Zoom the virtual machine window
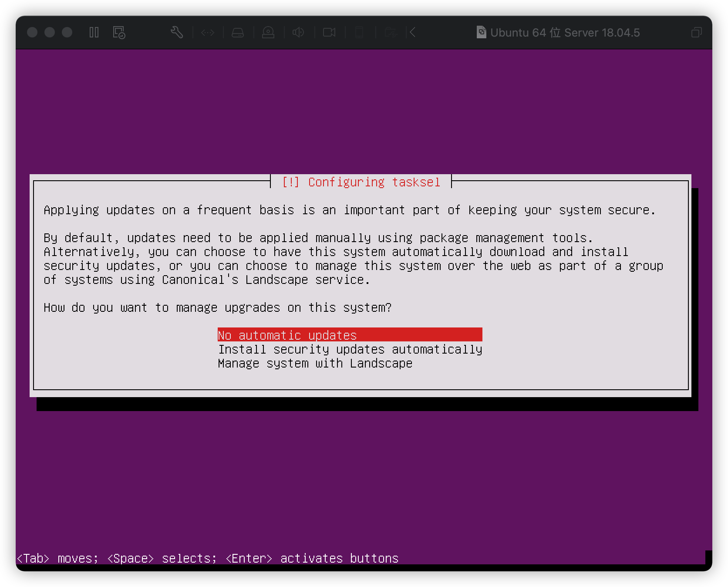The width and height of the screenshot is (728, 587). tap(67, 32)
